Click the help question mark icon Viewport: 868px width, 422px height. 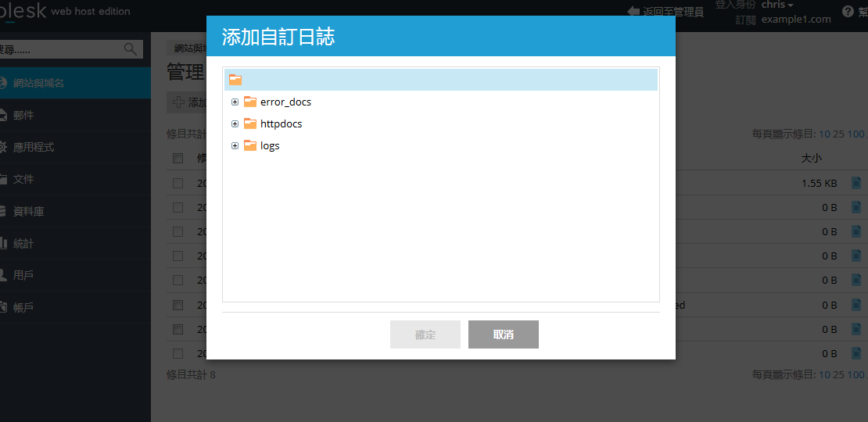848,11
